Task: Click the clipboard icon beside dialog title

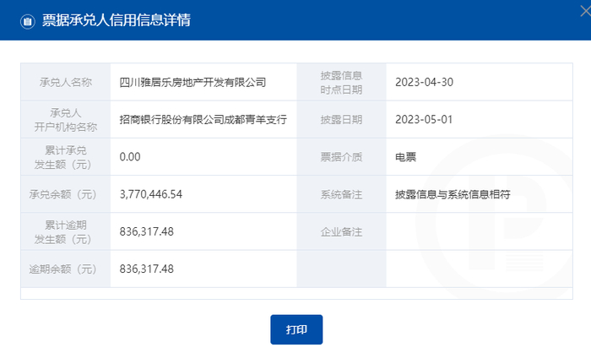Action: pos(28,21)
